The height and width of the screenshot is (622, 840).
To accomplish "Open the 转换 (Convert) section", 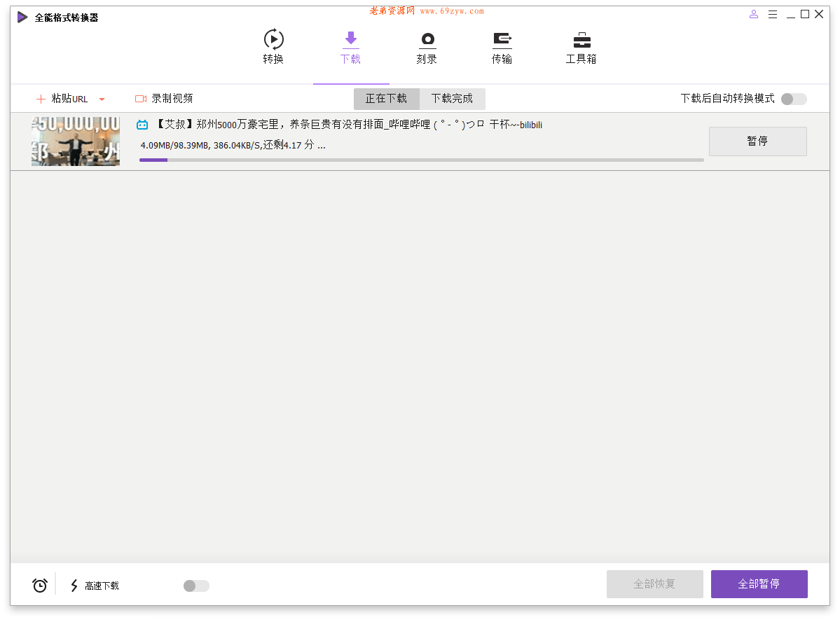I will 273,47.
